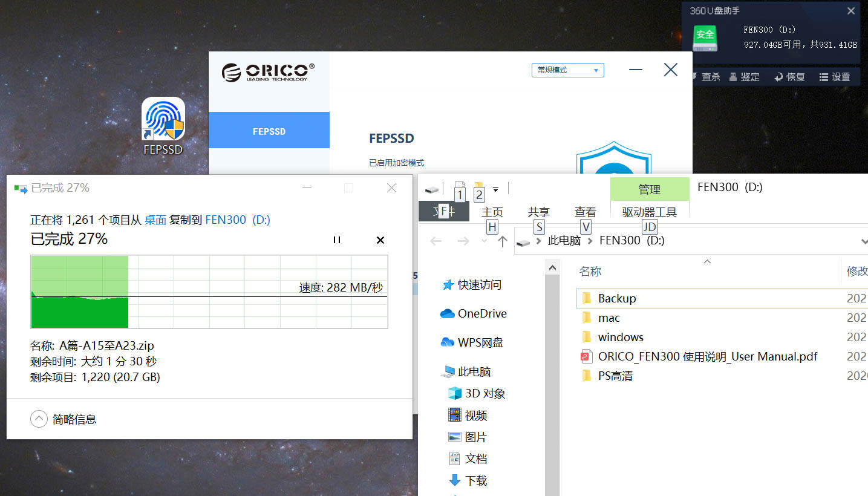Click the FEN300 (D:) destination link in the copy dialog
Image resolution: width=868 pixels, height=496 pixels.
pyautogui.click(x=238, y=220)
